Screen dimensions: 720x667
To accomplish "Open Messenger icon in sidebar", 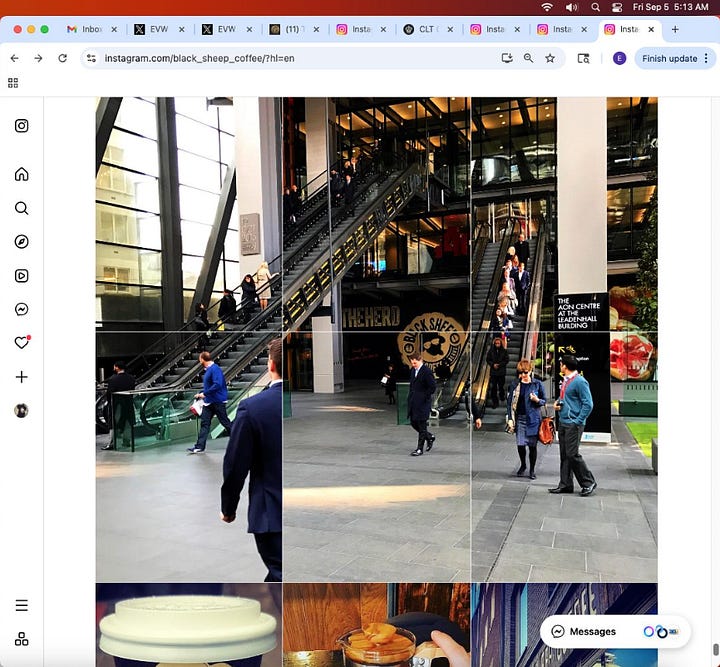I will 22,309.
